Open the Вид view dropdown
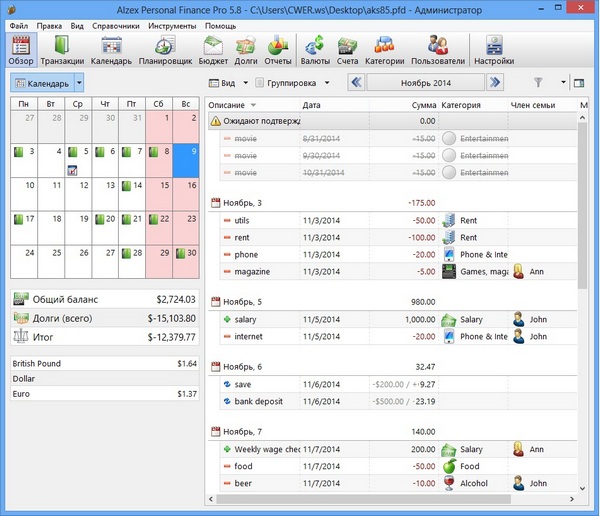This screenshot has width=600, height=516. [228, 83]
